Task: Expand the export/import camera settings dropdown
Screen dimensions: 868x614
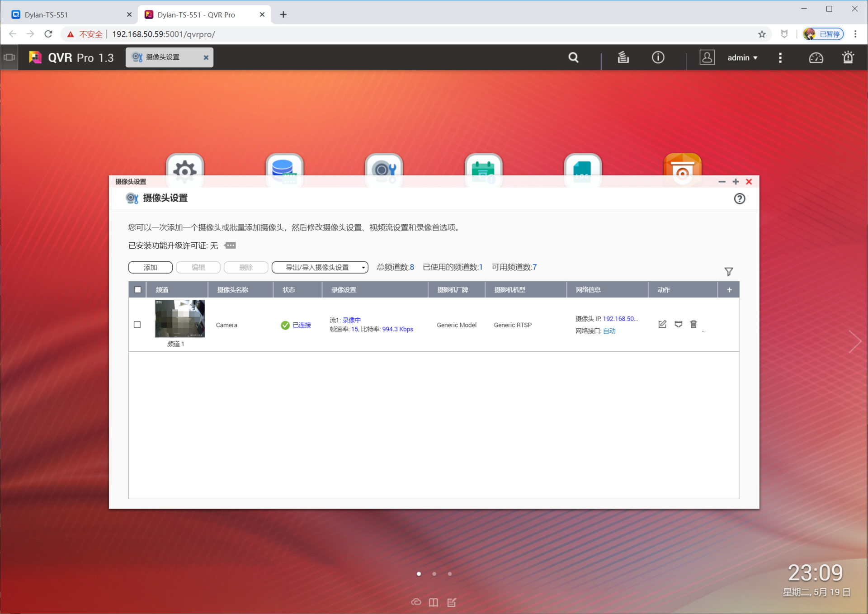Action: (320, 267)
